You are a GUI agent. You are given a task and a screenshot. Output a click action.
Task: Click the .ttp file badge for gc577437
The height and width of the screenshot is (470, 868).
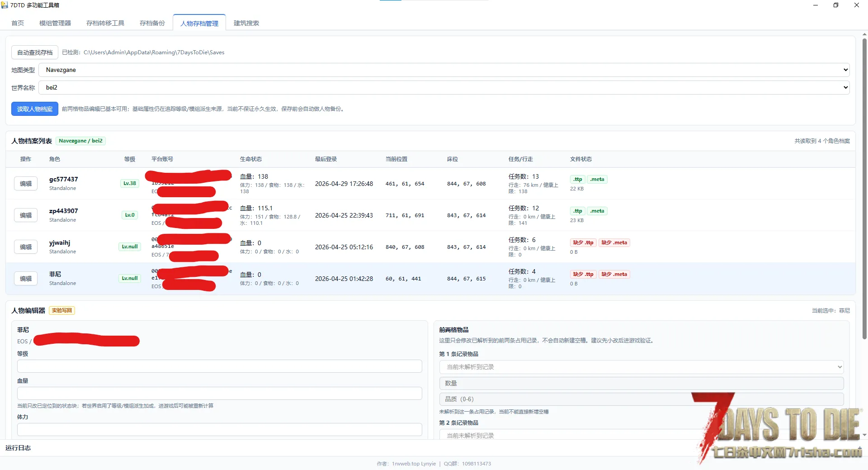pyautogui.click(x=577, y=180)
